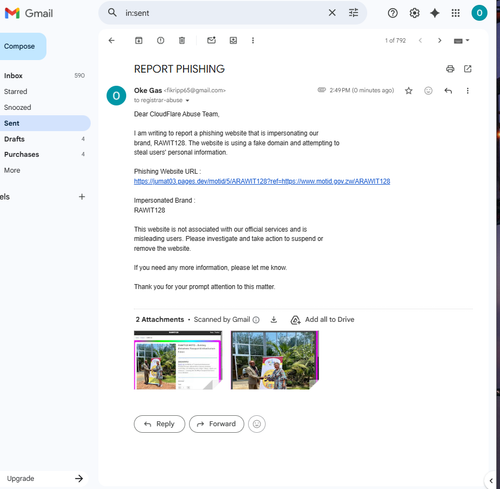The image size is (500, 489).
Task: Go back to Sent list
Action: (112, 40)
